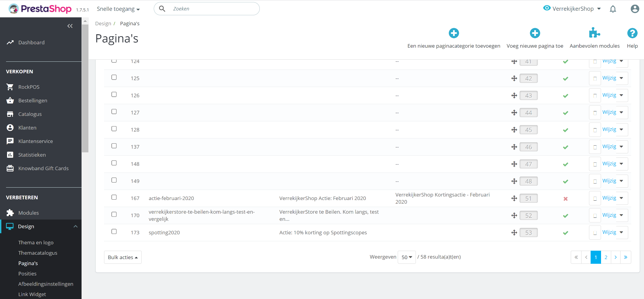Open the Dashboard trend icon

(10, 42)
